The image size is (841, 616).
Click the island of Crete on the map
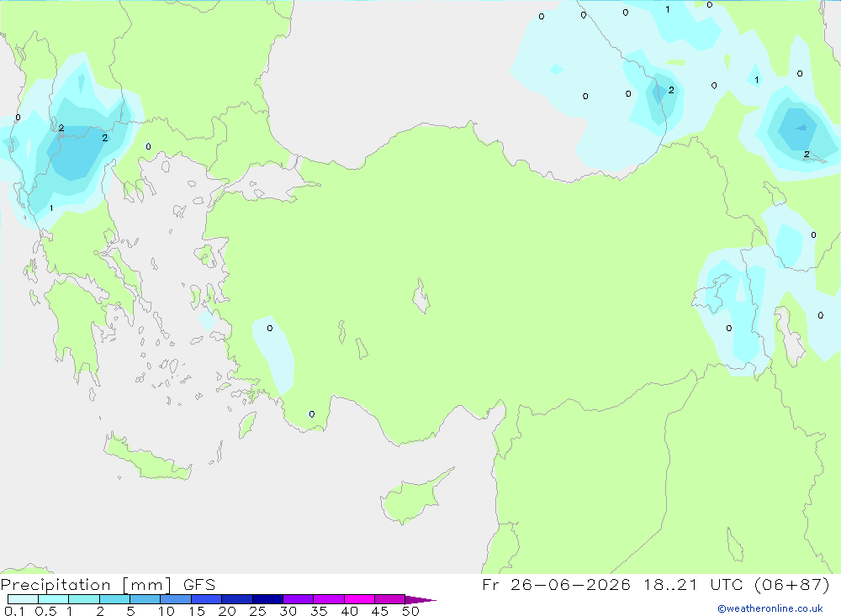tap(147, 457)
